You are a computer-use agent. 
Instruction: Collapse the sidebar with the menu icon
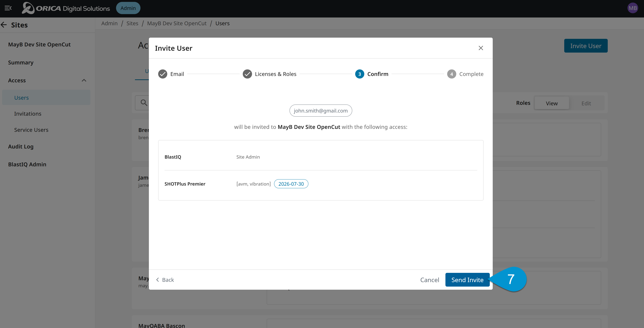coord(8,8)
